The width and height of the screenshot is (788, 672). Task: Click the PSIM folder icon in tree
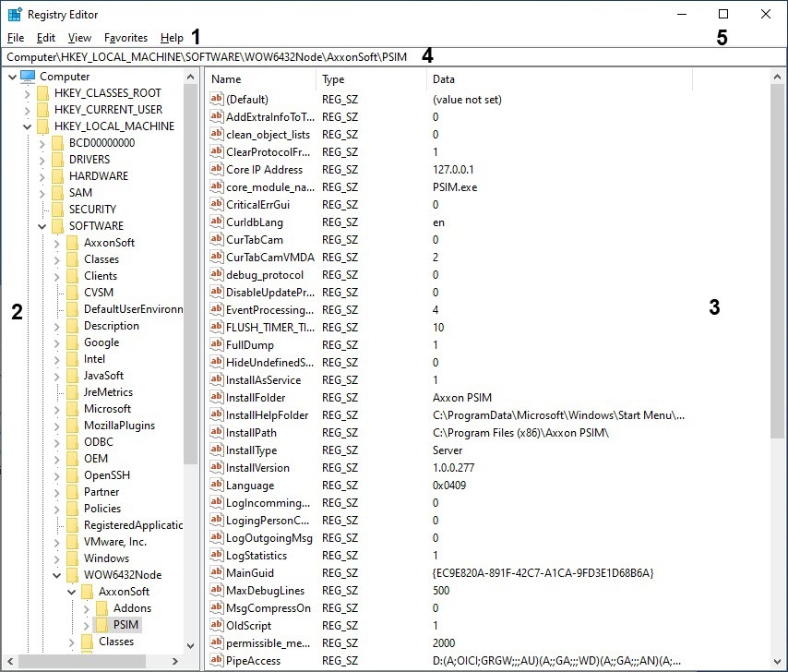click(x=101, y=625)
